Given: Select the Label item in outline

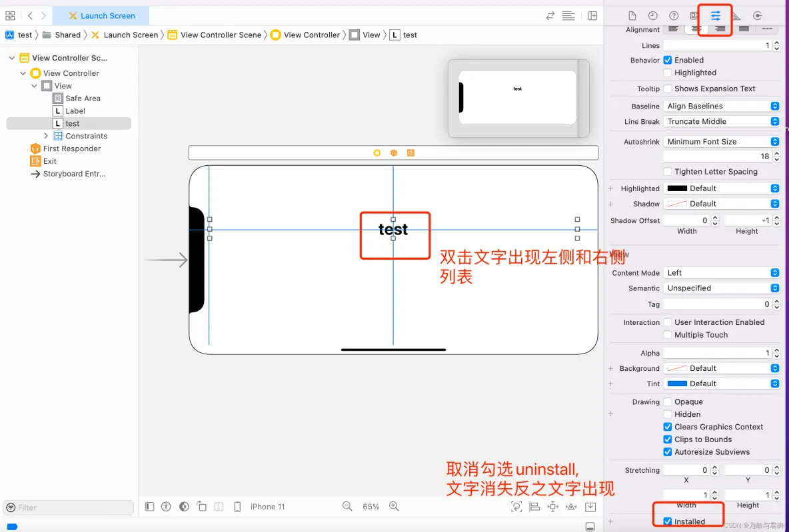Looking at the screenshot, I should (x=69, y=111).
